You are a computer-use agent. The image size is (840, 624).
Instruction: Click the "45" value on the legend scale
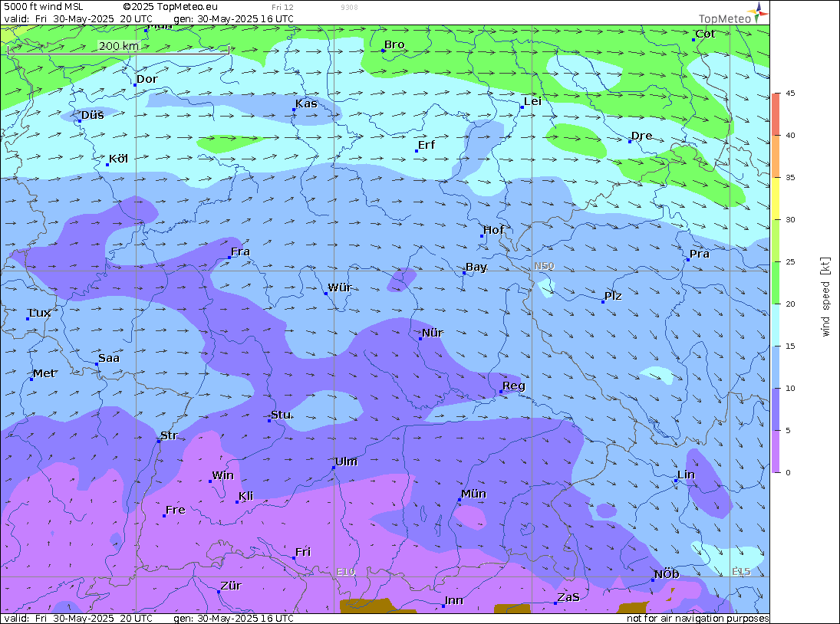[x=790, y=93]
